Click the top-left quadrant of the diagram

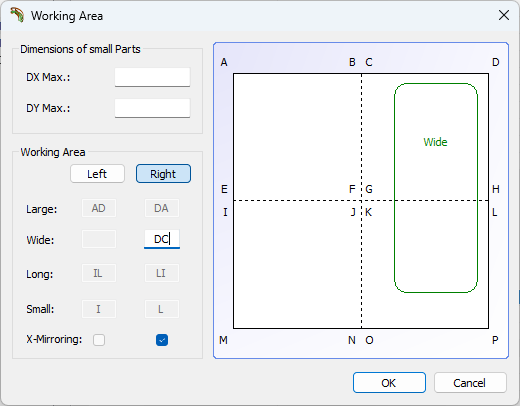pyautogui.click(x=297, y=137)
